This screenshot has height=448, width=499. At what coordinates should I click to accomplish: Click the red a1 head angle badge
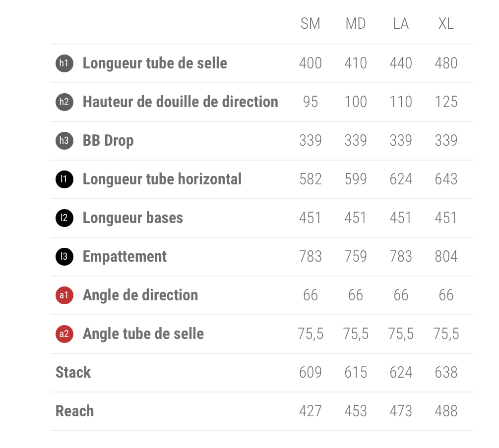tap(64, 295)
